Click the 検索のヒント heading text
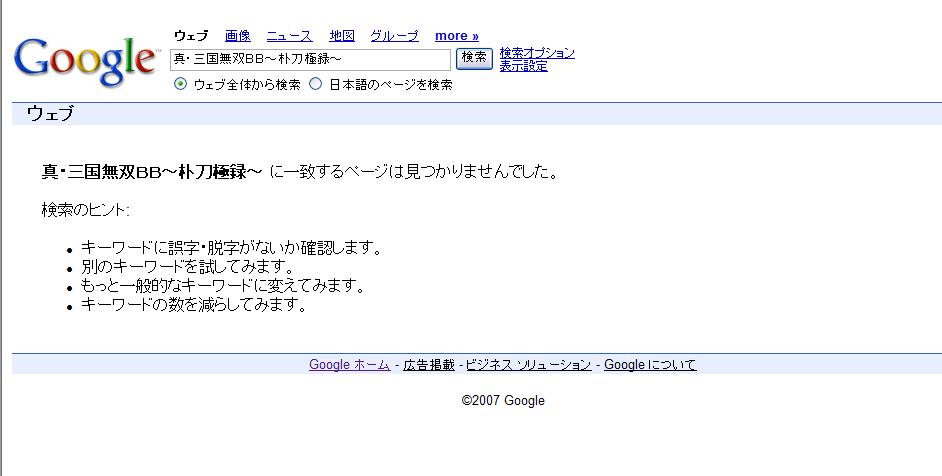 point(85,210)
